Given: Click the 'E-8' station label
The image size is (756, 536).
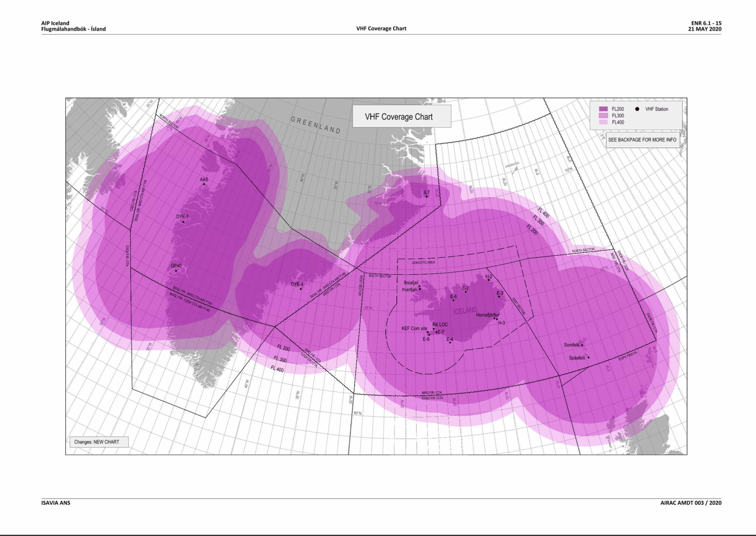Looking at the screenshot, I should 426,339.
